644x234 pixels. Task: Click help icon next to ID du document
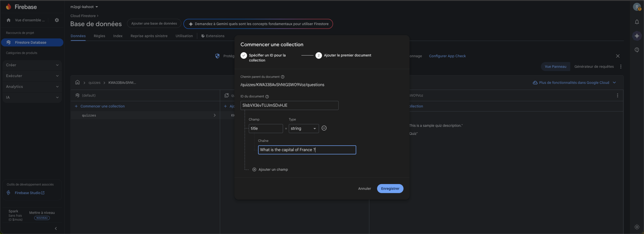tap(267, 96)
